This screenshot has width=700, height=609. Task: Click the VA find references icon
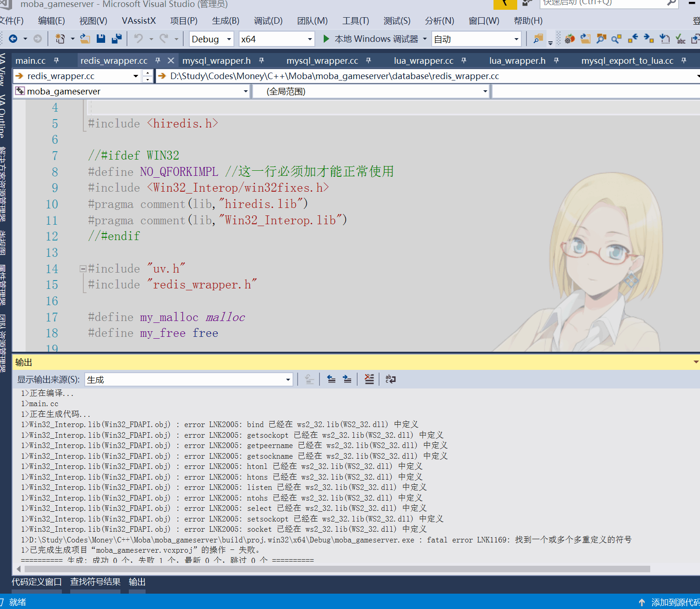[601, 39]
